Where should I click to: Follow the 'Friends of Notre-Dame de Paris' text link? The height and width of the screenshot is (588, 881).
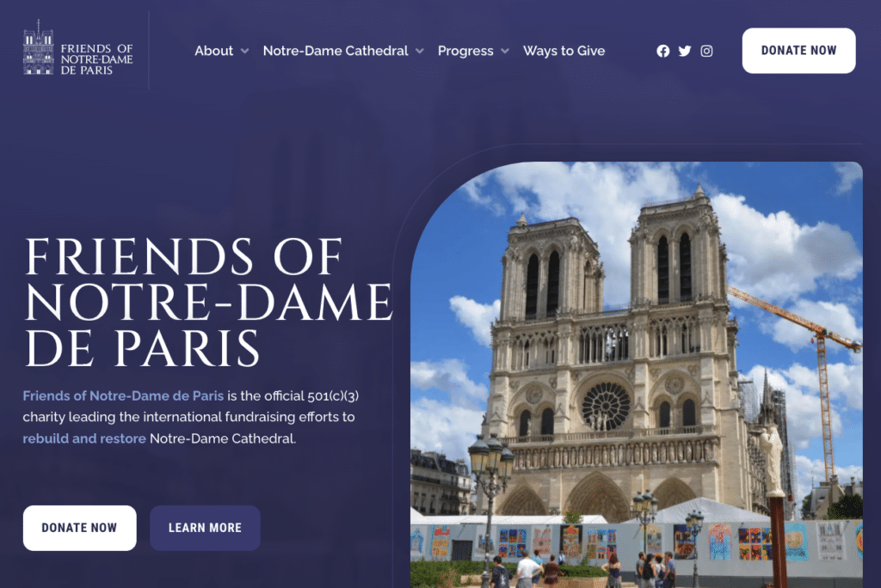pyautogui.click(x=123, y=396)
